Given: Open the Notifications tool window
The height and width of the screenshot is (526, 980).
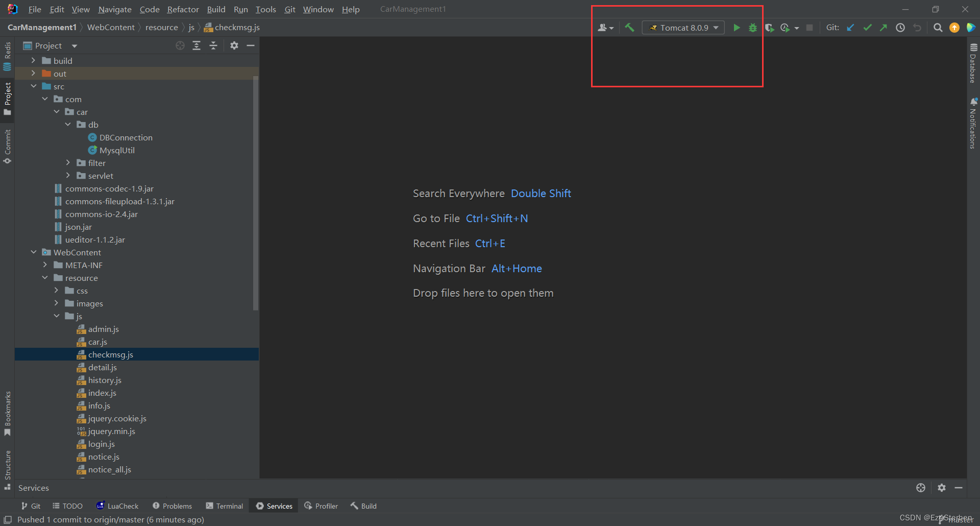Looking at the screenshot, I should [x=973, y=123].
